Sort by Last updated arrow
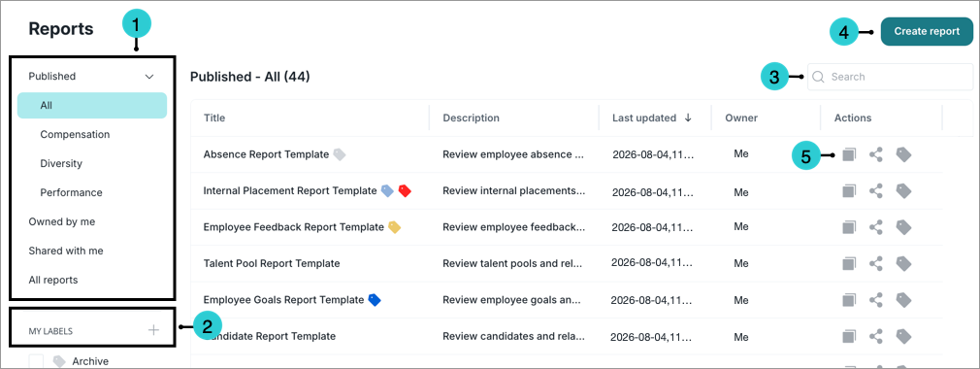Image resolution: width=980 pixels, height=369 pixels. coord(688,117)
